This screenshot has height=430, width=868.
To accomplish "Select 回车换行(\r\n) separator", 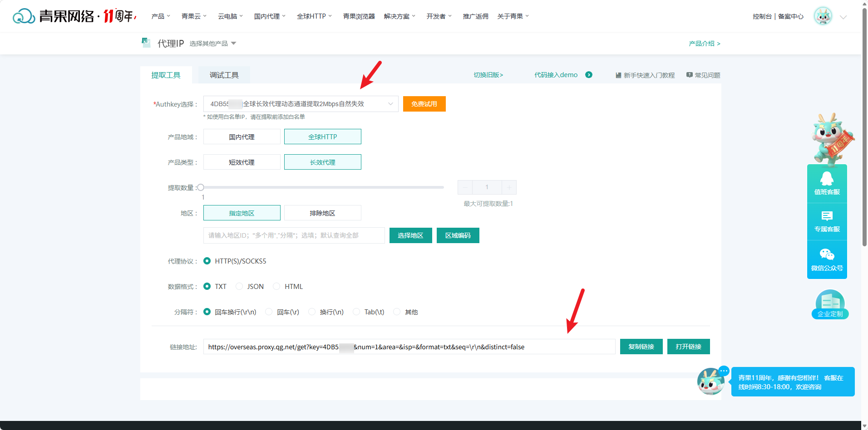I will point(207,312).
